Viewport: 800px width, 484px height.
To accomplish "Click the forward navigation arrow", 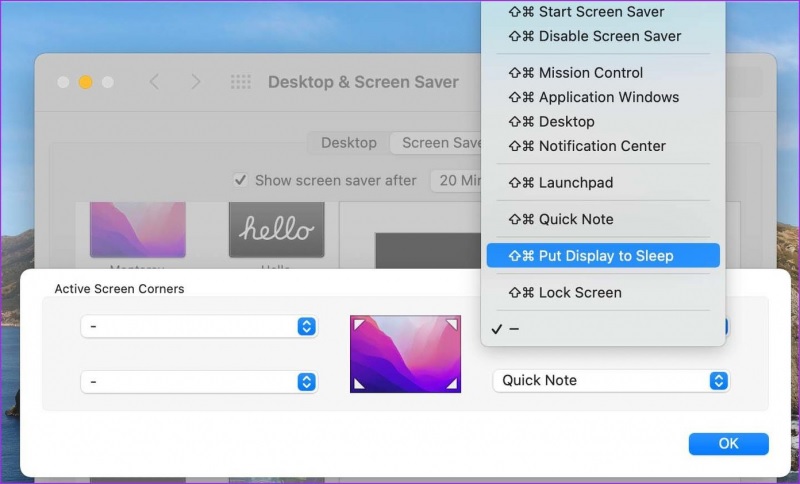I will (x=196, y=82).
